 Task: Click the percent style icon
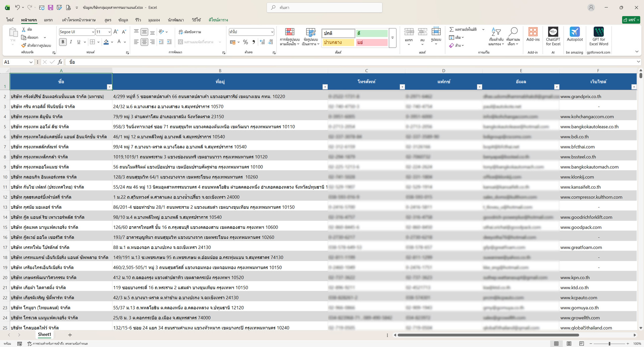point(246,42)
